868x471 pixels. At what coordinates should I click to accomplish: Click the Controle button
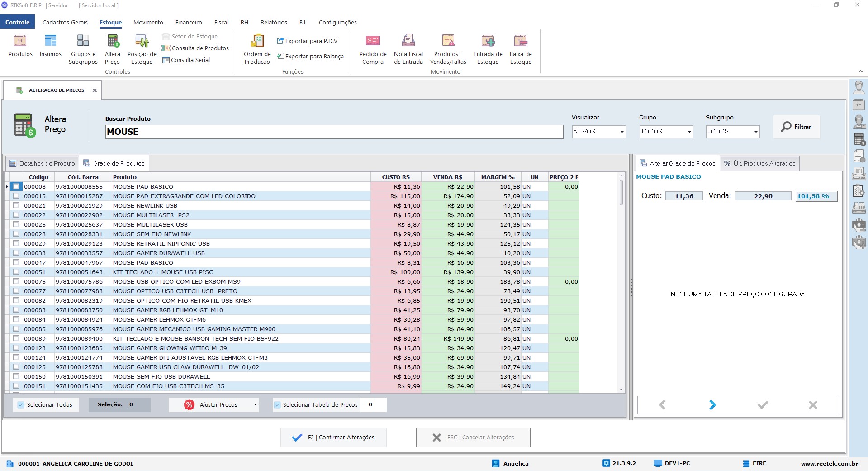click(18, 22)
